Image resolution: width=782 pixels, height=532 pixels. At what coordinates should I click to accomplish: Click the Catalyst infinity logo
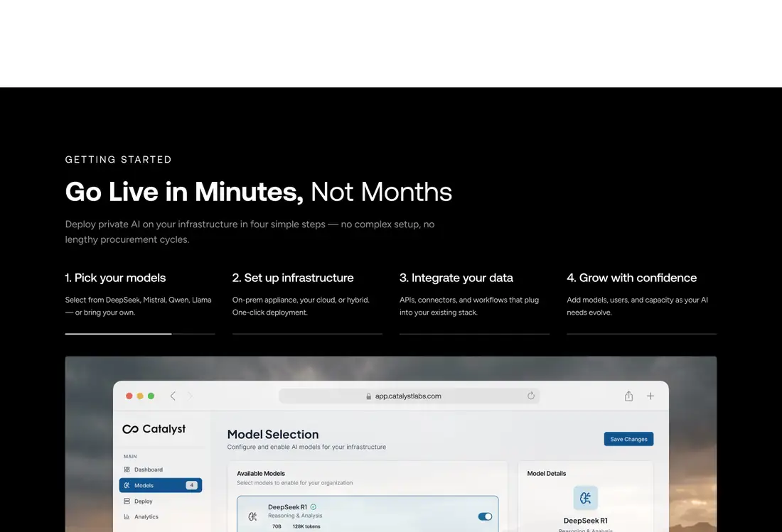coord(130,429)
